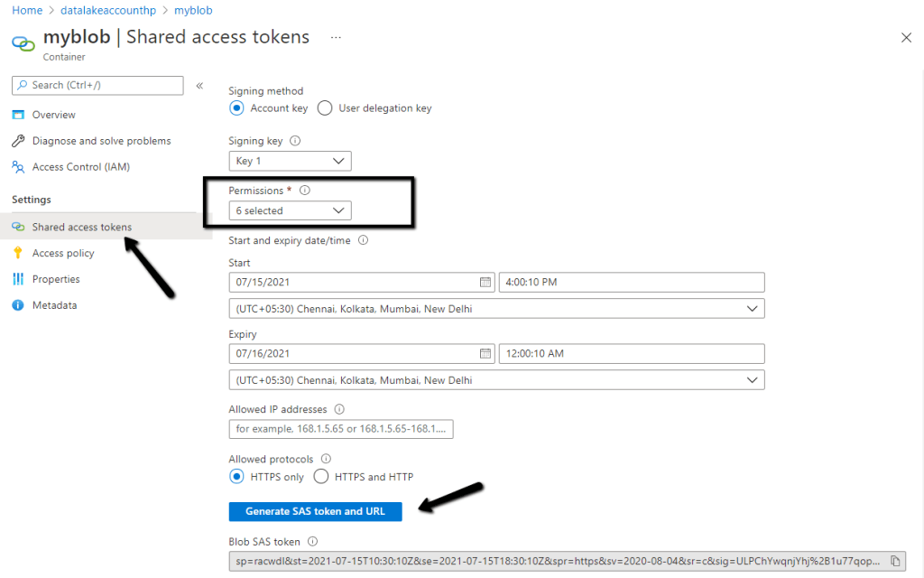The image size is (924, 578).
Task: Click the Allowed IP addresses input field
Action: pyautogui.click(x=341, y=429)
